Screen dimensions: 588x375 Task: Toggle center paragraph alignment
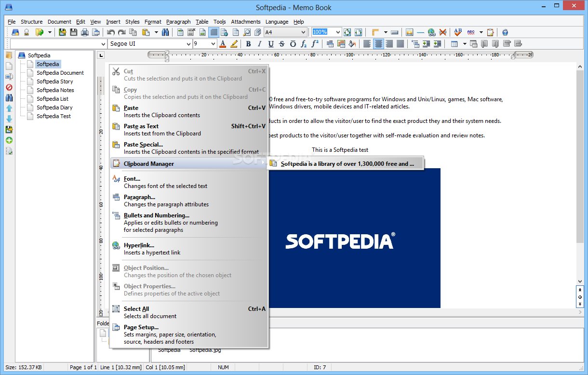(x=378, y=44)
